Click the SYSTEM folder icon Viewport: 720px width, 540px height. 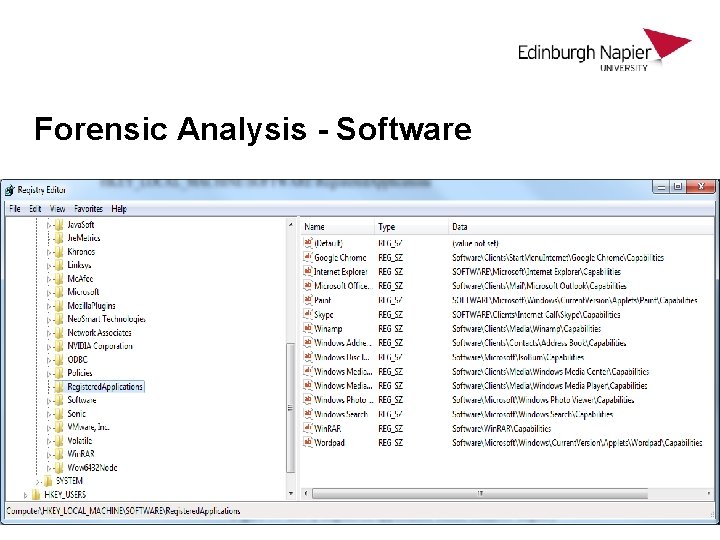tap(48, 481)
